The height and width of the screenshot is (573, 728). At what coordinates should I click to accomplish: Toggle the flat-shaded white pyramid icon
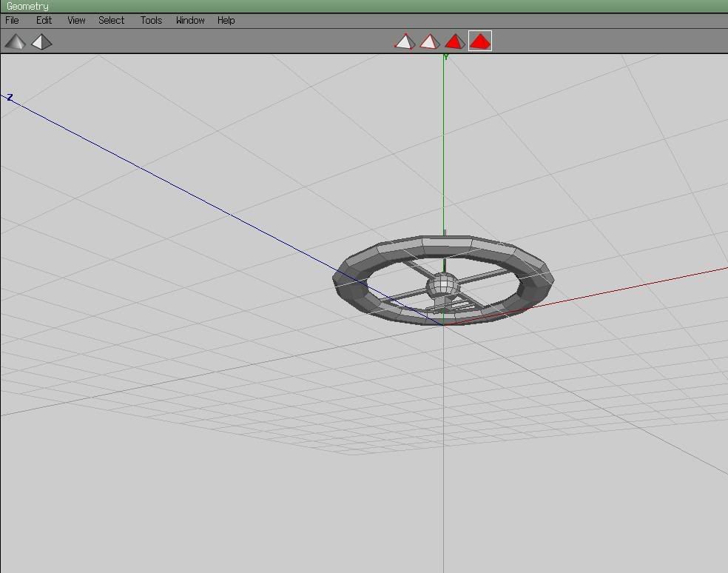41,41
